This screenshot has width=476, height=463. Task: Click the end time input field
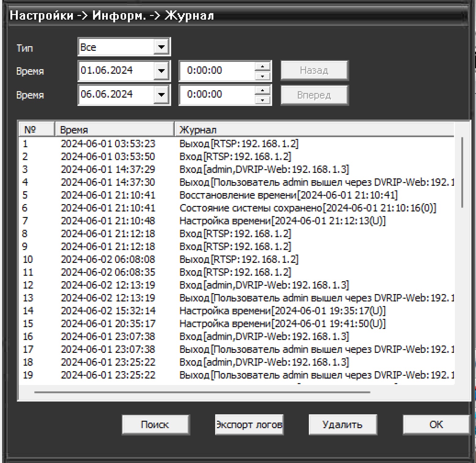click(x=217, y=95)
